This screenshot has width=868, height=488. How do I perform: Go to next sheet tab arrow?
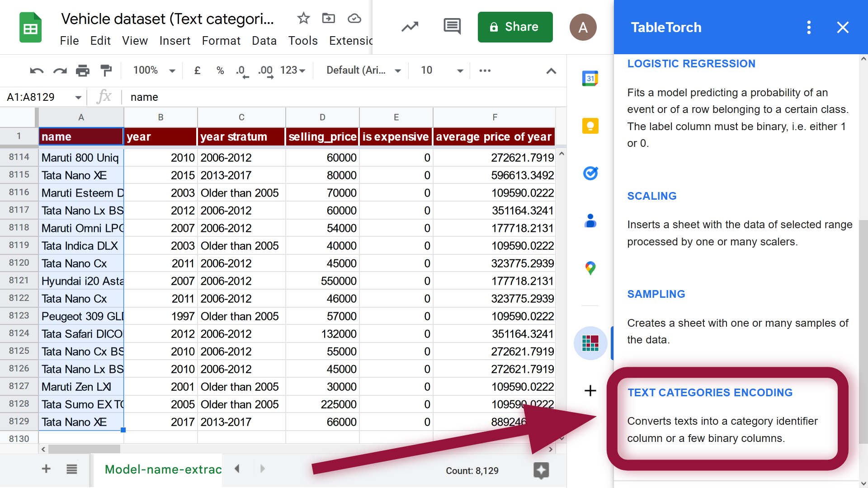[x=263, y=469]
